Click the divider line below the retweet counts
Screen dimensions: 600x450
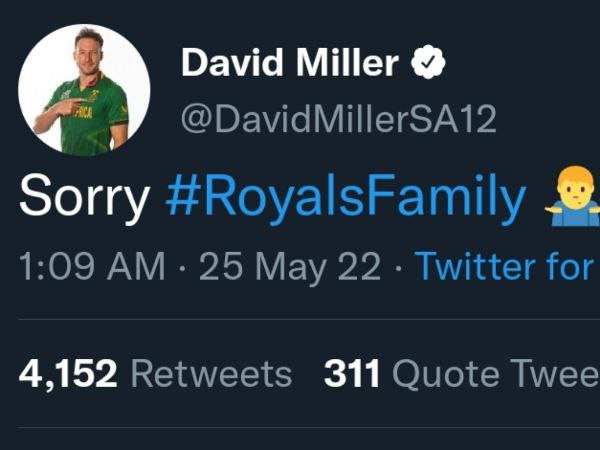pyautogui.click(x=300, y=429)
